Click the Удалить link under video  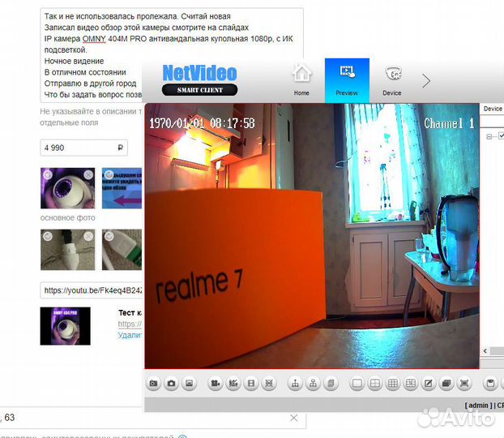coord(130,334)
